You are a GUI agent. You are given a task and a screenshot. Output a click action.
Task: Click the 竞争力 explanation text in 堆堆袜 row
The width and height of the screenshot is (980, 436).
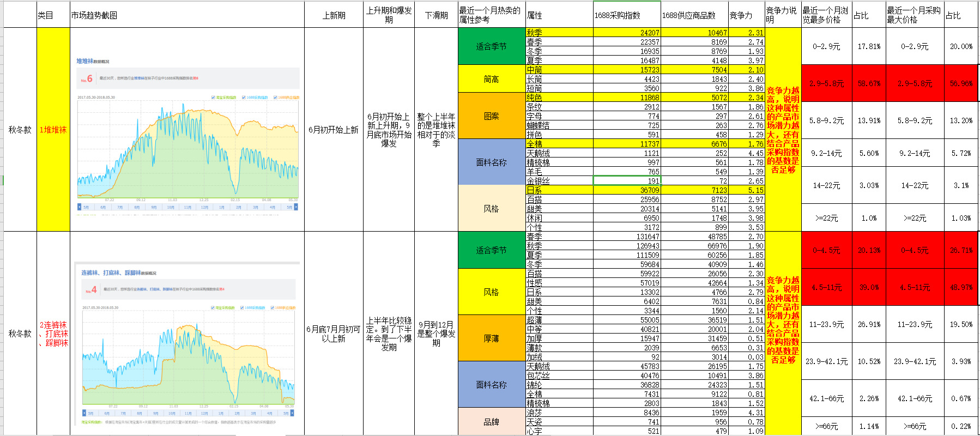783,130
